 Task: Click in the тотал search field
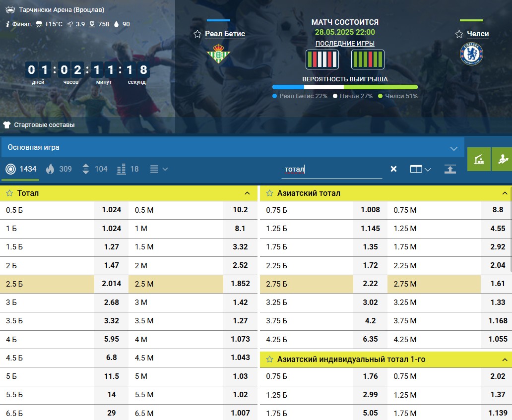click(x=332, y=169)
